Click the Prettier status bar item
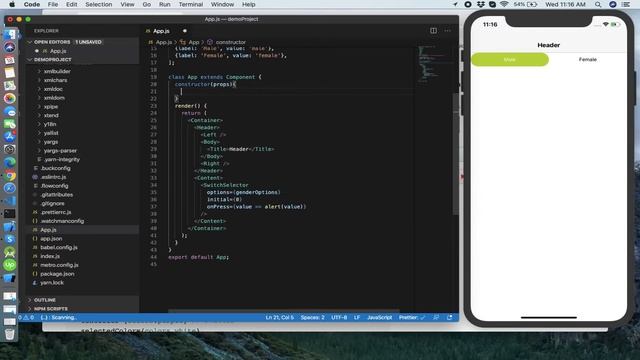Viewport: 640px width, 360px height. (x=412, y=317)
